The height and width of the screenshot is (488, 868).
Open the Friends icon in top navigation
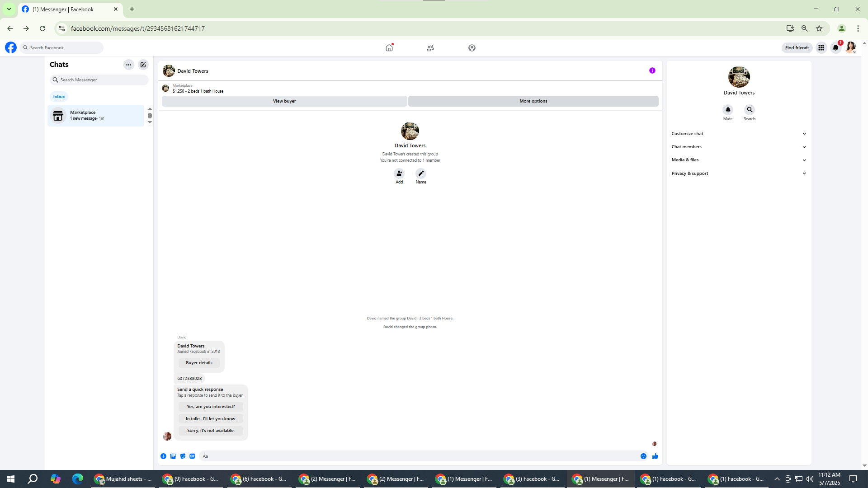click(x=430, y=48)
